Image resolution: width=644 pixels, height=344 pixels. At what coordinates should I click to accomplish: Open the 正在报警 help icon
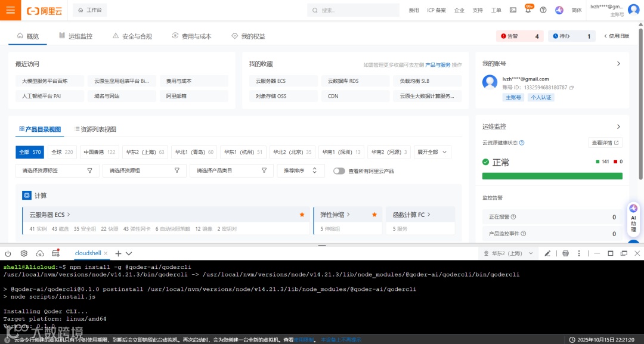tap(513, 217)
